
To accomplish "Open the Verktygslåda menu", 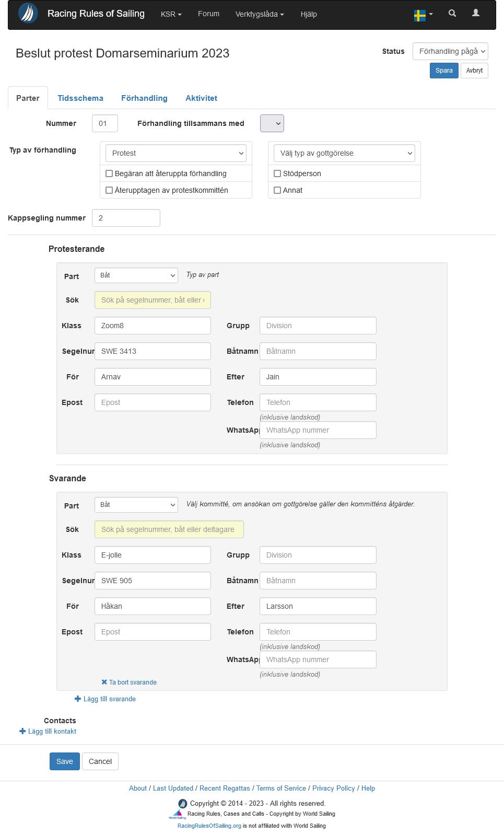I will tap(259, 14).
